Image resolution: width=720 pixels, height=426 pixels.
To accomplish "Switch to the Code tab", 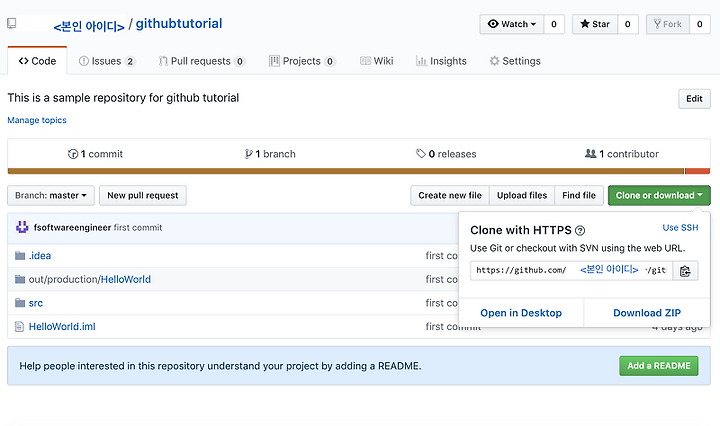I will coord(37,61).
